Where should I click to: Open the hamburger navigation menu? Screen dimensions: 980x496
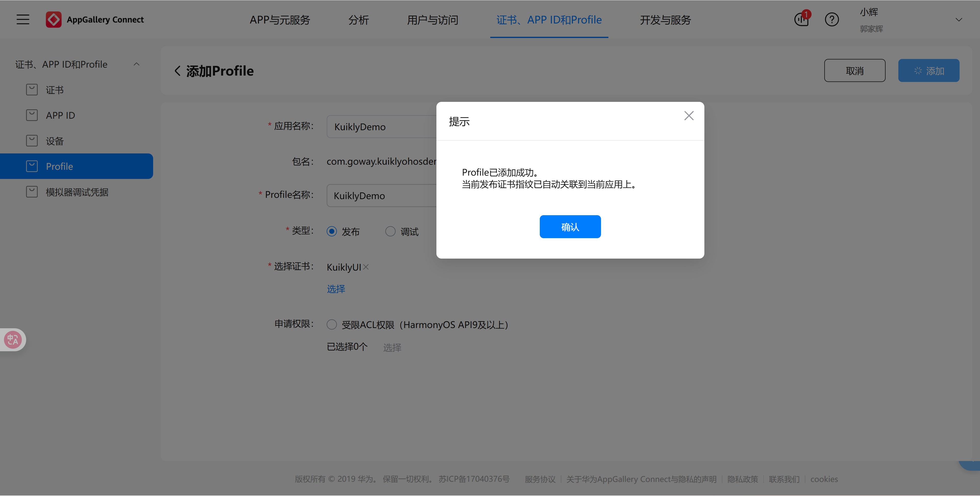click(22, 19)
